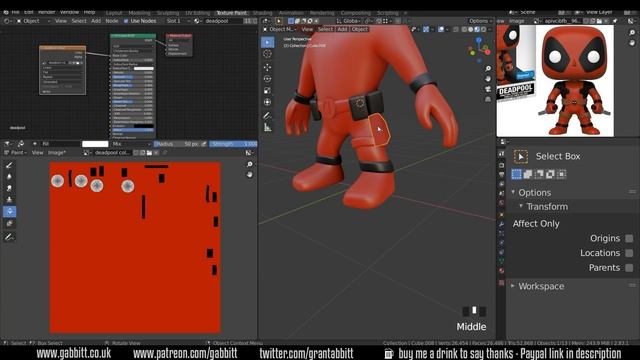640x360 pixels.
Task: Activate the Move tool in the 3D viewport
Action: [267, 67]
